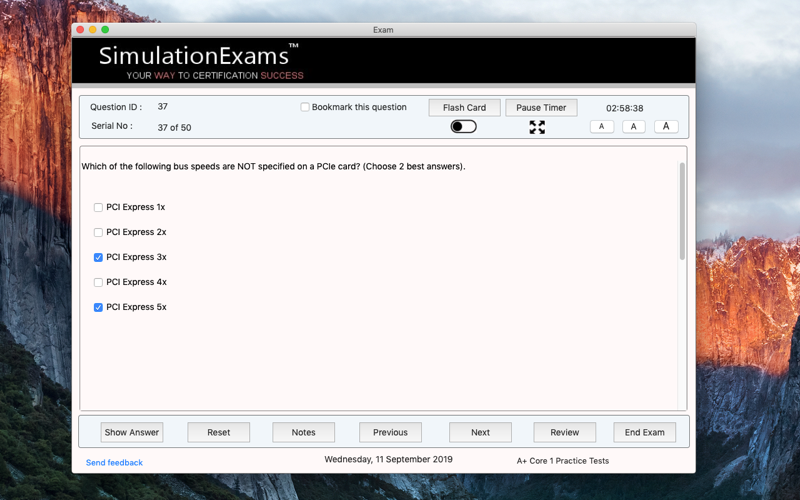The width and height of the screenshot is (800, 500).
Task: Check the Bookmark this question box
Action: click(305, 107)
